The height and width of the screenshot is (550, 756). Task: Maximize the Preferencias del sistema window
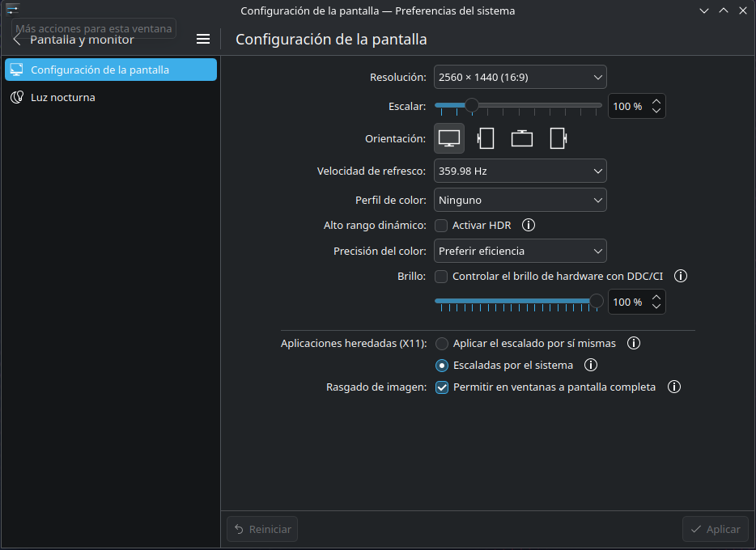[724, 11]
